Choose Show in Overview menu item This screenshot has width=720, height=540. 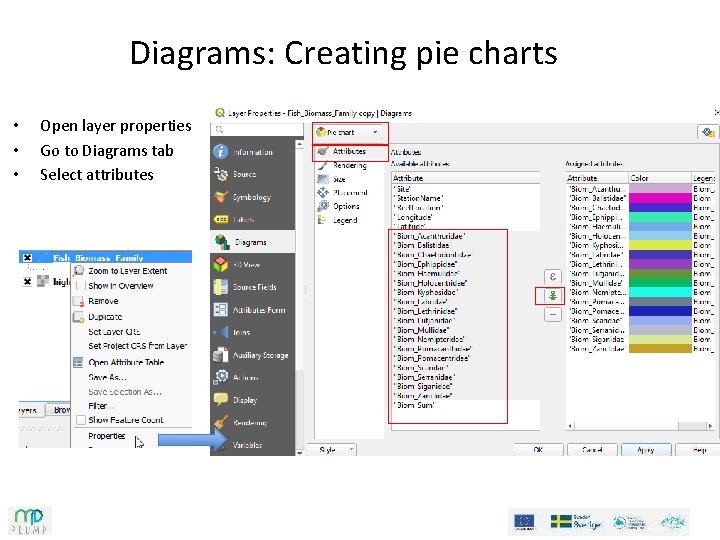(x=120, y=286)
